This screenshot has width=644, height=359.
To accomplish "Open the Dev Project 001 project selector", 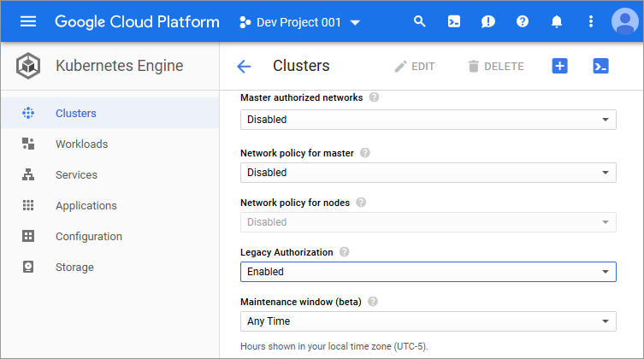I will click(x=300, y=22).
